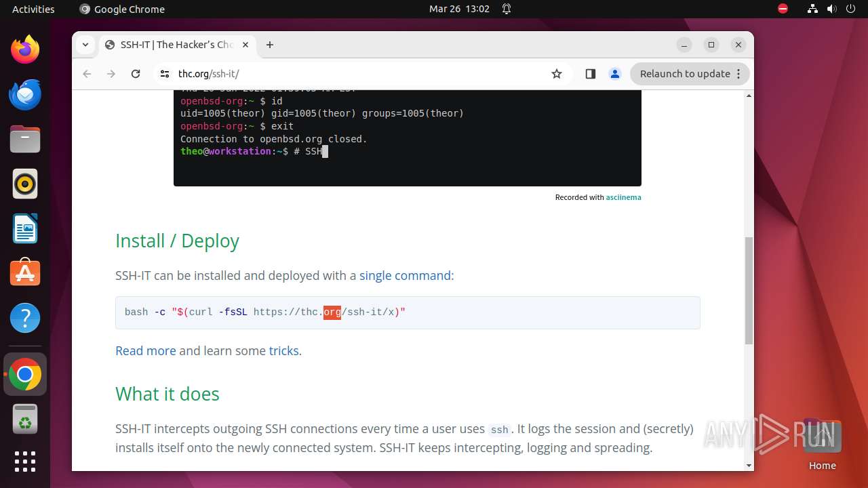The height and width of the screenshot is (488, 868).
Task: Open the 'tricks' link
Action: [x=283, y=350]
